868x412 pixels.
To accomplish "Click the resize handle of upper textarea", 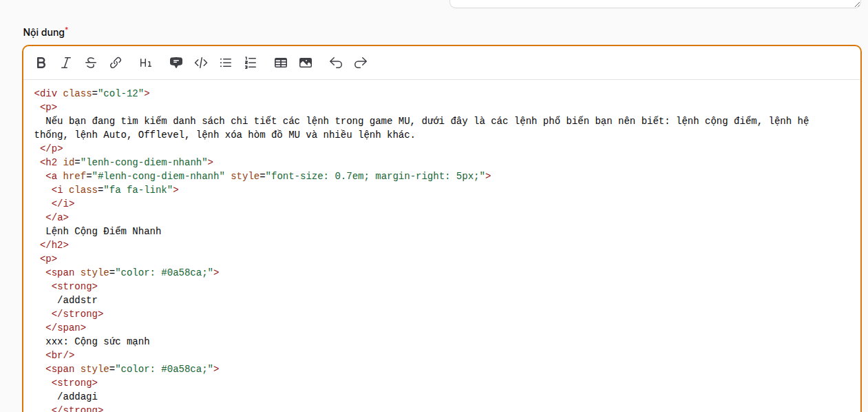I will click(x=857, y=3).
